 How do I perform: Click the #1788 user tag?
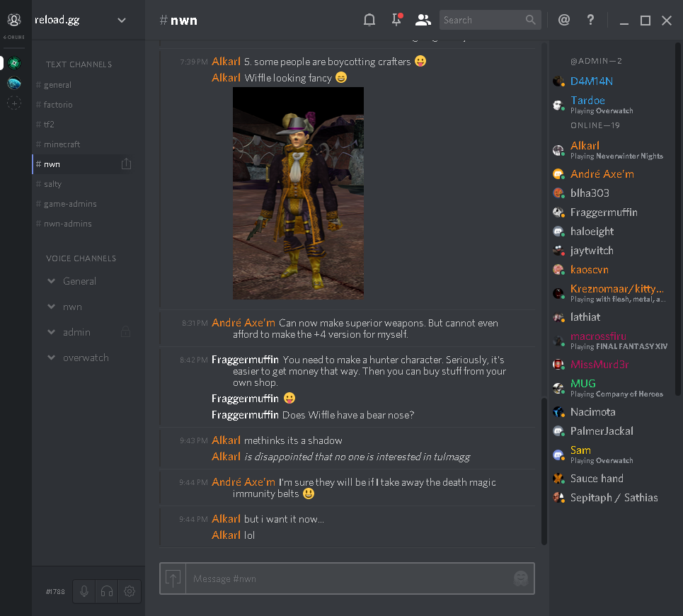pyautogui.click(x=55, y=591)
